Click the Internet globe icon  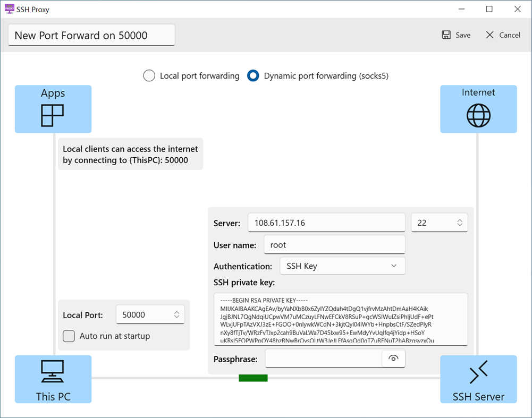[x=478, y=115]
